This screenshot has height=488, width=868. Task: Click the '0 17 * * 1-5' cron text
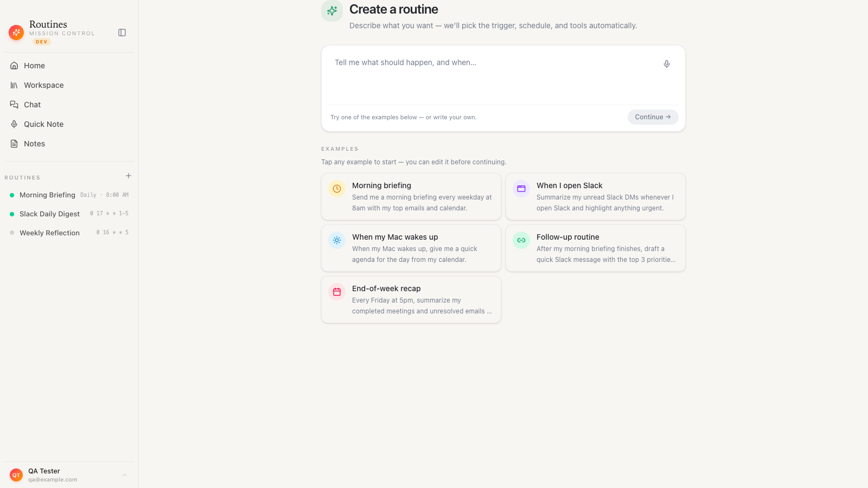click(x=109, y=214)
